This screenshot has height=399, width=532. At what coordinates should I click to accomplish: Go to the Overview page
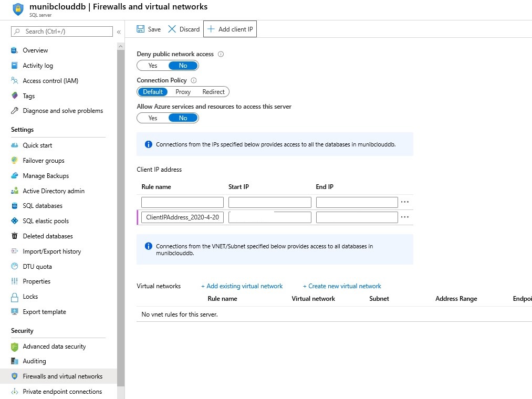(35, 50)
